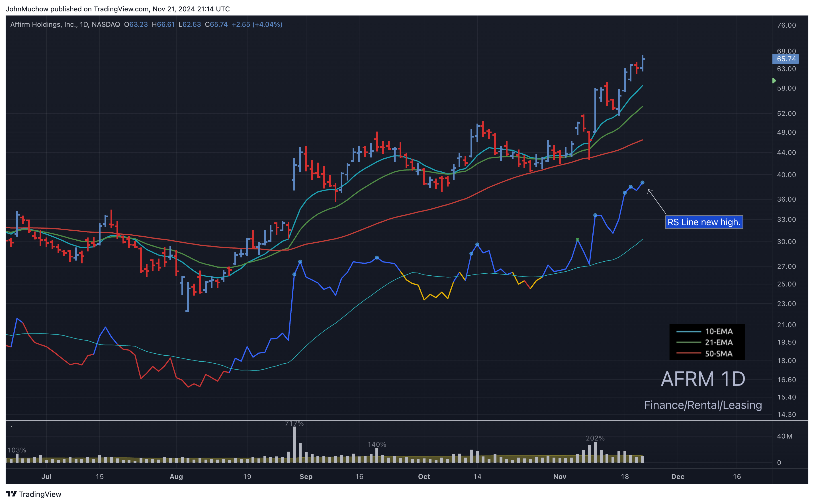The image size is (814, 504).
Task: Click the low price L62.53 value
Action: coord(189,24)
